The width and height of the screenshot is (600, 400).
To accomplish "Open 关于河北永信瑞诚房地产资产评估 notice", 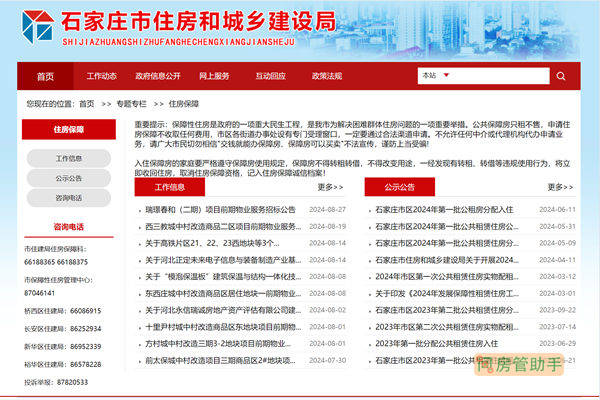I will pyautogui.click(x=223, y=310).
